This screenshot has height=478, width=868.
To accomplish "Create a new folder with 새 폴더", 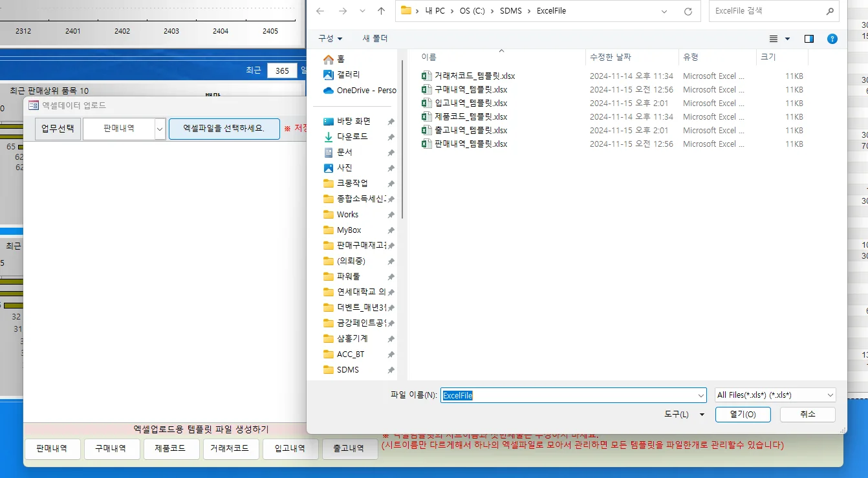I will click(375, 39).
